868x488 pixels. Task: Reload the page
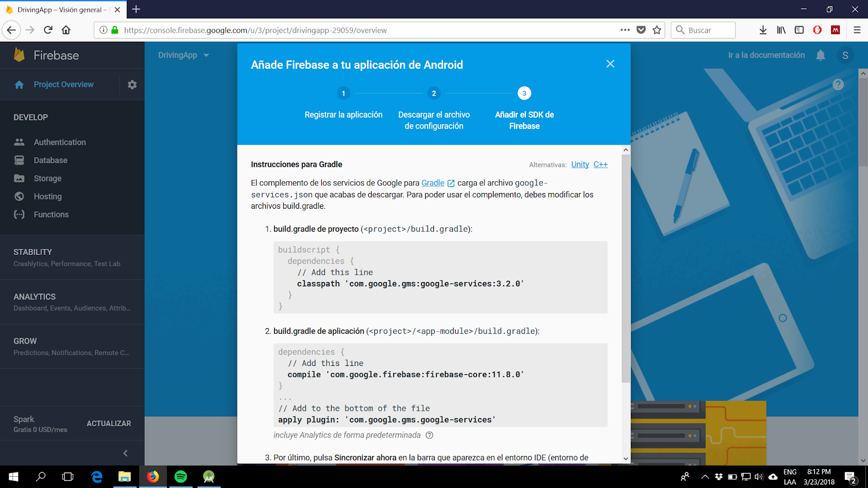(x=48, y=30)
